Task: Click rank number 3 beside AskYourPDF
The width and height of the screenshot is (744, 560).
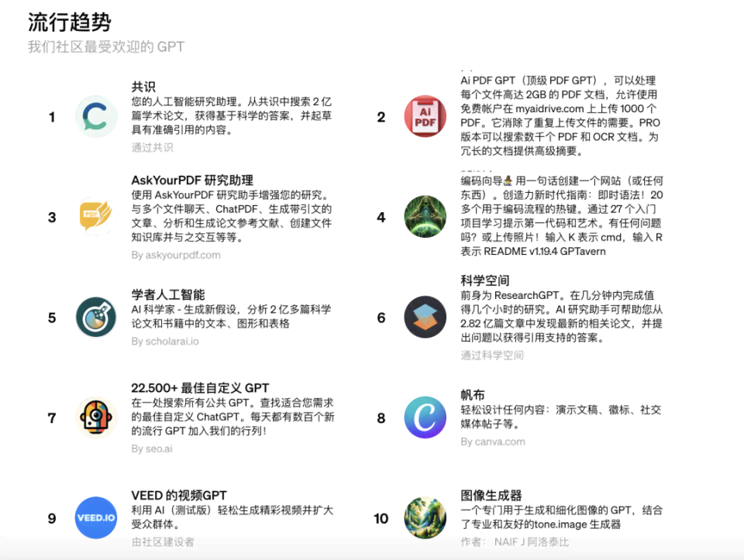Action: point(52,217)
